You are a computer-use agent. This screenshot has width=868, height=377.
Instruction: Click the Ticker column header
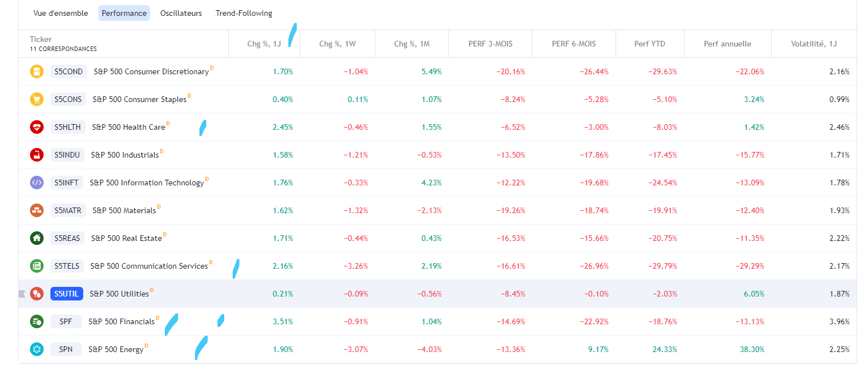tap(41, 39)
